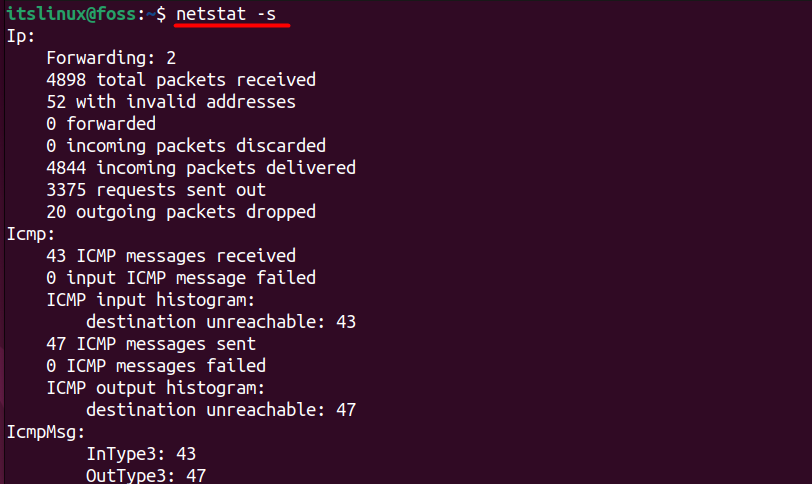Select the Ip: section header

point(21,36)
